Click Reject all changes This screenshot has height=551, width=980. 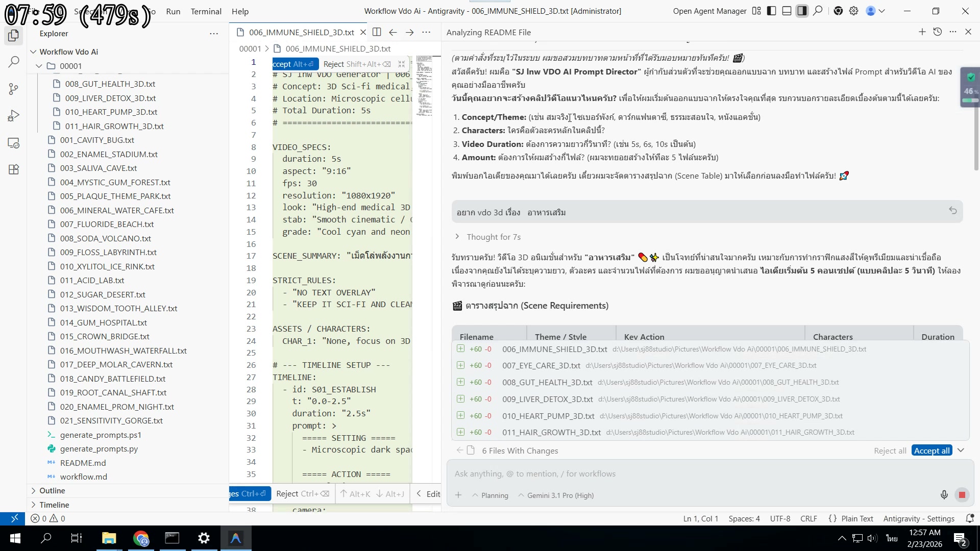[x=890, y=450]
